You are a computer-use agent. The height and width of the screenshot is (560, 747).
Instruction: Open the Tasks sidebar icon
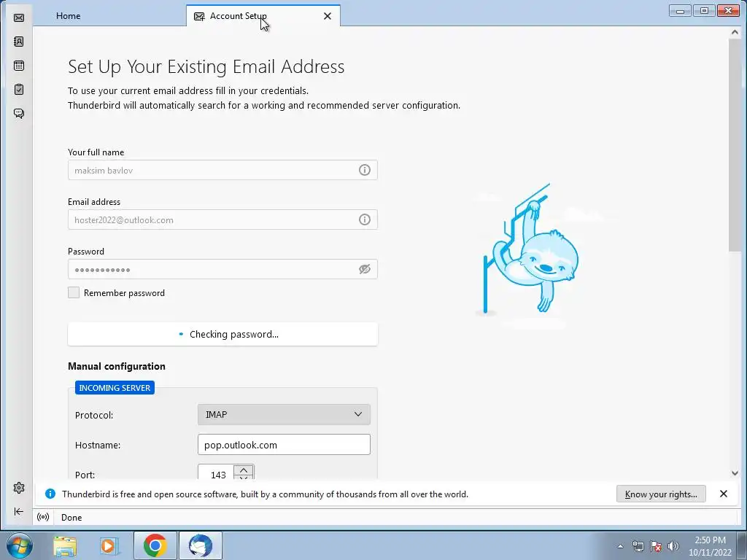[19, 90]
